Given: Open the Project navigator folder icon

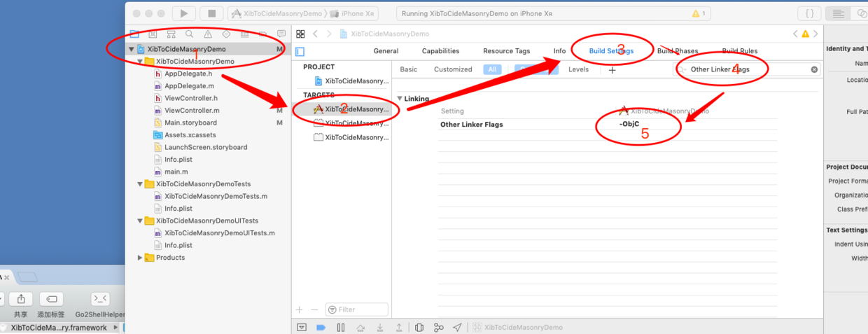Looking at the screenshot, I should 134,34.
